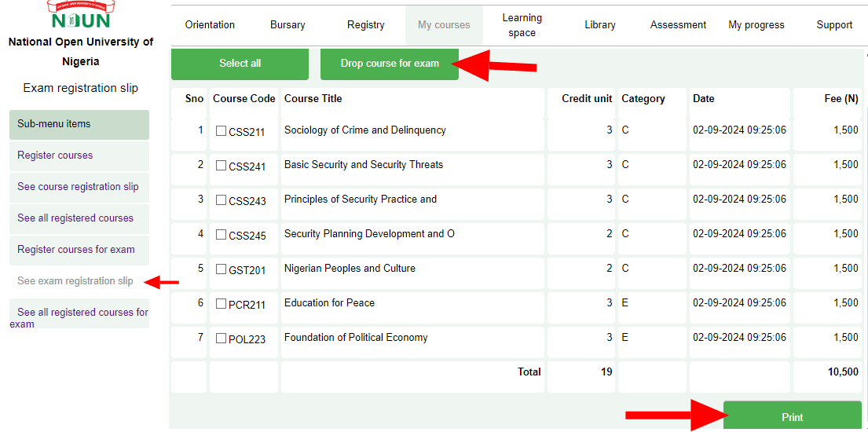The height and width of the screenshot is (432, 868).
Task: Tick the CSS245 course checkbox
Action: pos(221,235)
